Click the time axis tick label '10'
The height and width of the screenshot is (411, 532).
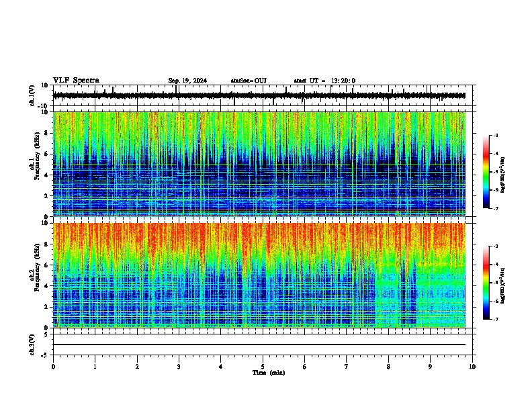tap(472, 367)
